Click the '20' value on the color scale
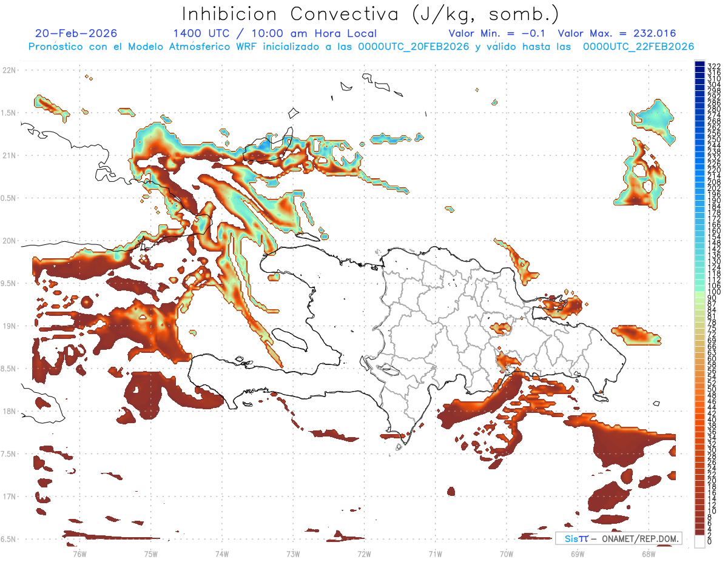Screen dimensions: 728x562 tap(712, 480)
